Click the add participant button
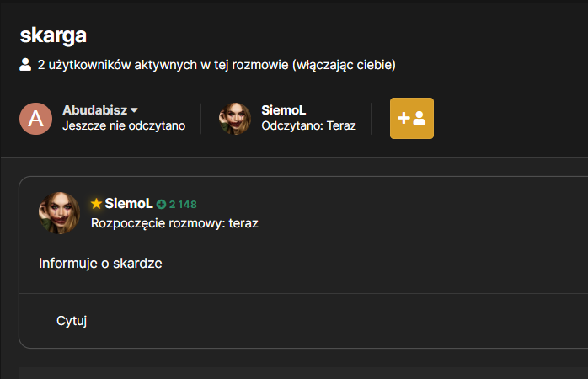Viewport: 588px width, 379px height. pyautogui.click(x=412, y=119)
